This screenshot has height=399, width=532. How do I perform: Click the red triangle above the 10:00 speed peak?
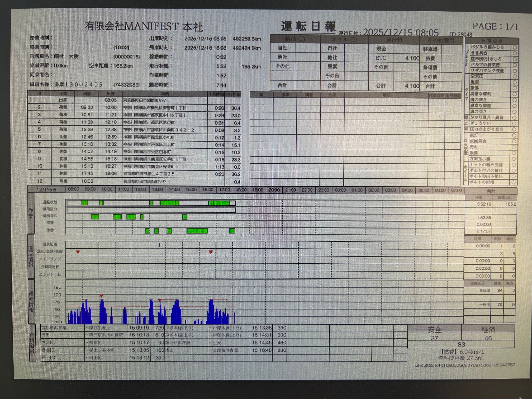[x=101, y=296]
